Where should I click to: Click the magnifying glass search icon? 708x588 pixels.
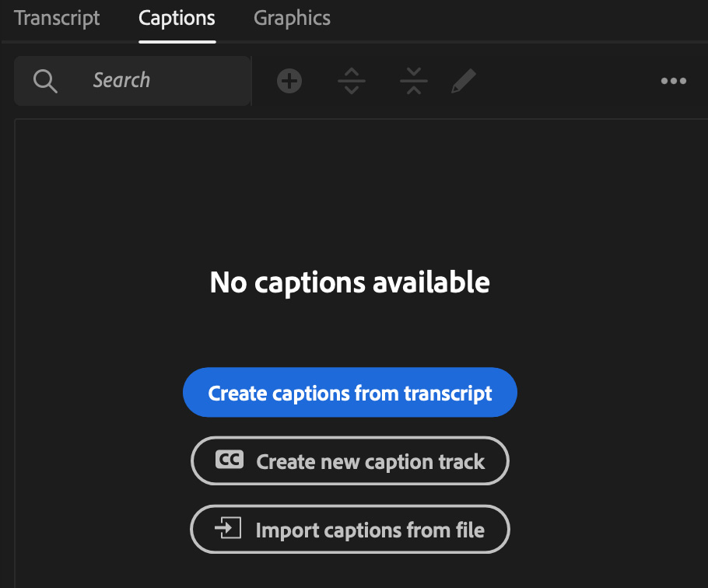click(x=45, y=81)
